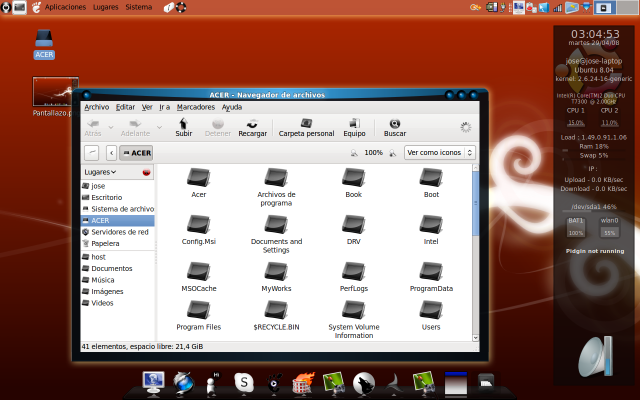Open the Adelante history dropdown arrow
This screenshot has width=640, height=400.
click(159, 127)
